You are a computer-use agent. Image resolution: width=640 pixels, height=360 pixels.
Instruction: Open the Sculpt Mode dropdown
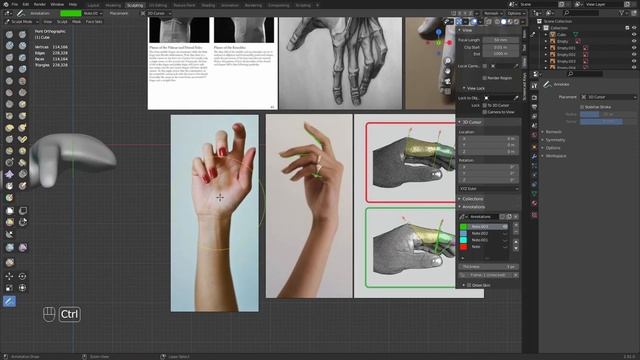point(21,22)
